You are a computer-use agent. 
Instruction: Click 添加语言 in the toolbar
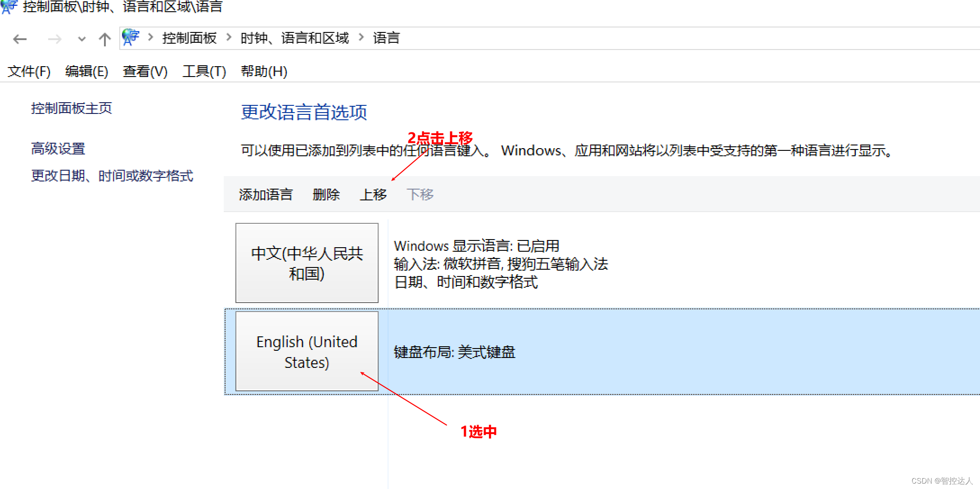coord(266,195)
